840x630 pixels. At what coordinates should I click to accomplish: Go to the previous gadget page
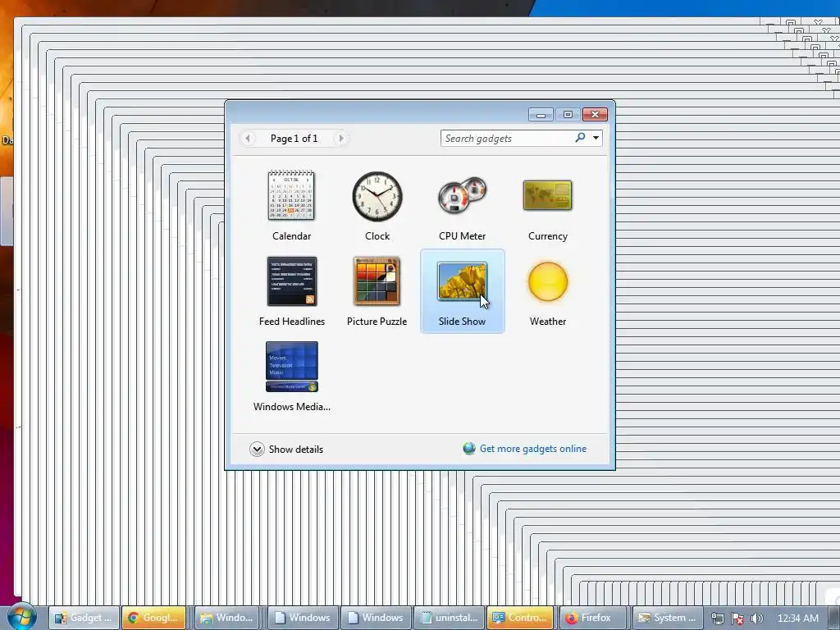[248, 138]
